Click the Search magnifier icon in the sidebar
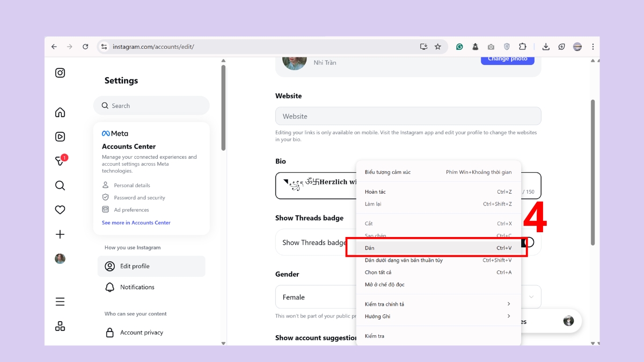This screenshot has width=644, height=362. [x=60, y=185]
